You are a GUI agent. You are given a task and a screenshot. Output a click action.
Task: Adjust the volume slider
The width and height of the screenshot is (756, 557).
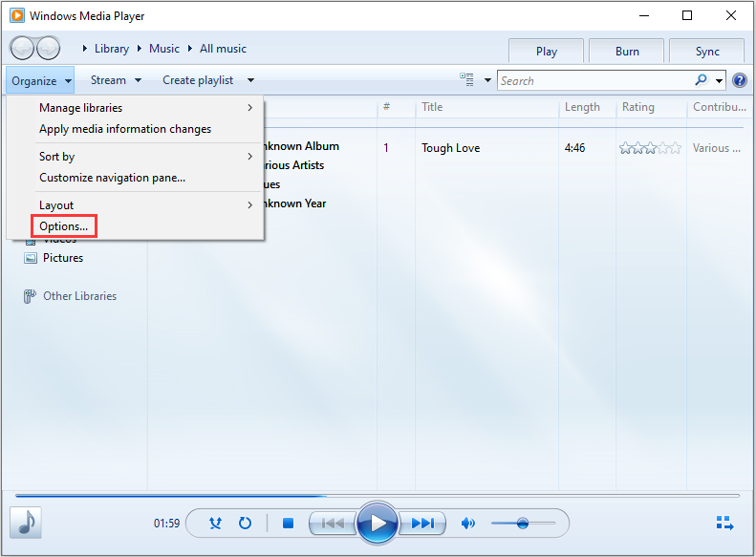click(522, 523)
